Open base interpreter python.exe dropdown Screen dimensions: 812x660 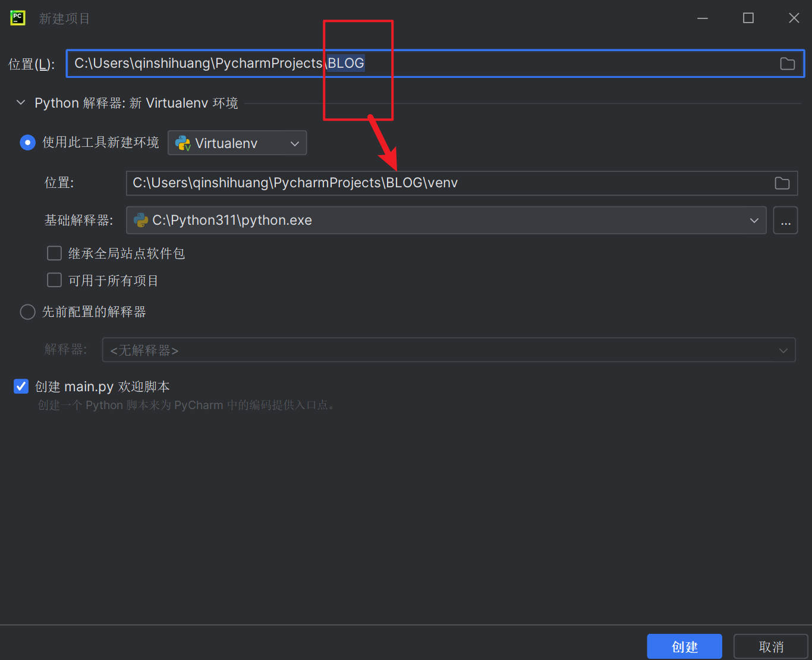446,220
